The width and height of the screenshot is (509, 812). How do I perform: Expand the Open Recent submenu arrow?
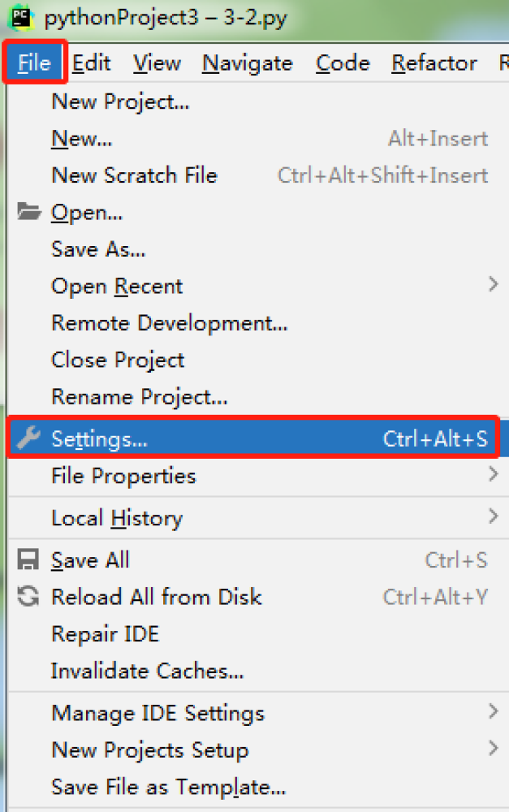(x=493, y=285)
